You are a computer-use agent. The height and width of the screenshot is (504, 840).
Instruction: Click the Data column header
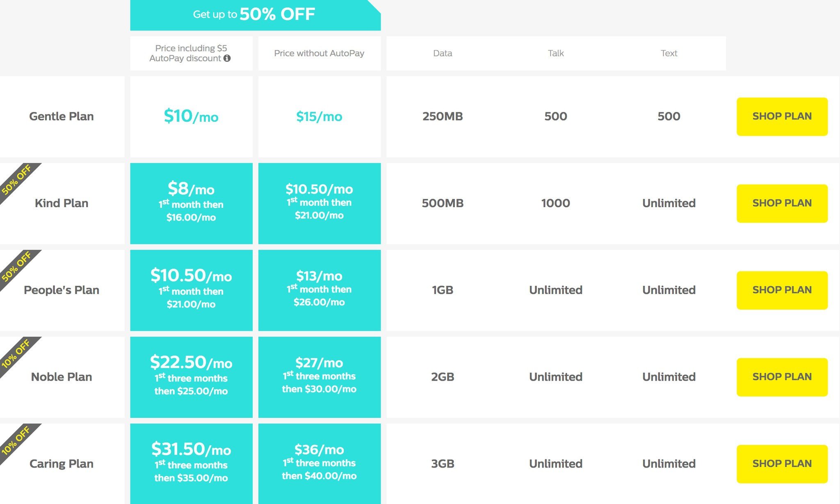pos(443,53)
